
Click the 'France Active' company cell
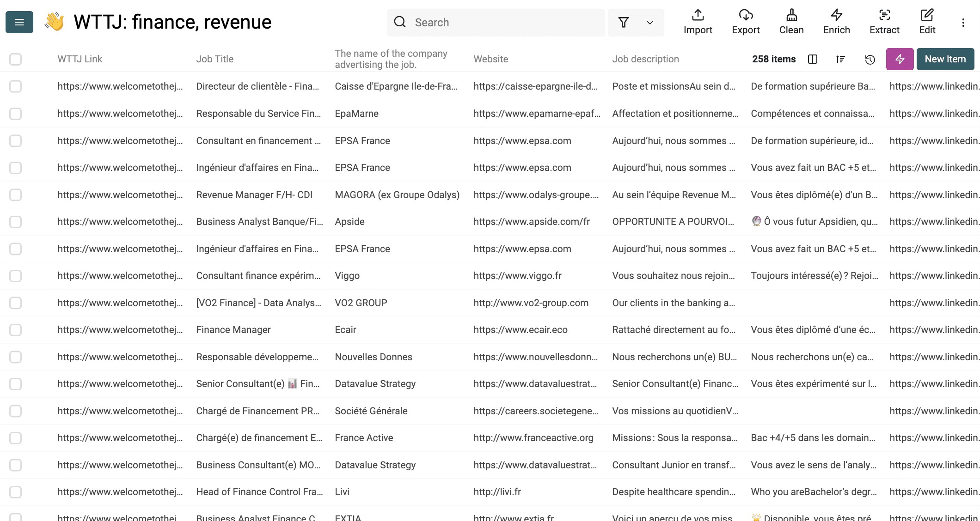coord(364,438)
